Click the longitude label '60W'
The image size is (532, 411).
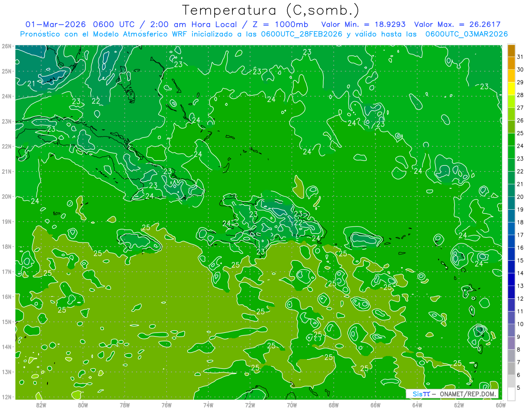tap(501, 405)
